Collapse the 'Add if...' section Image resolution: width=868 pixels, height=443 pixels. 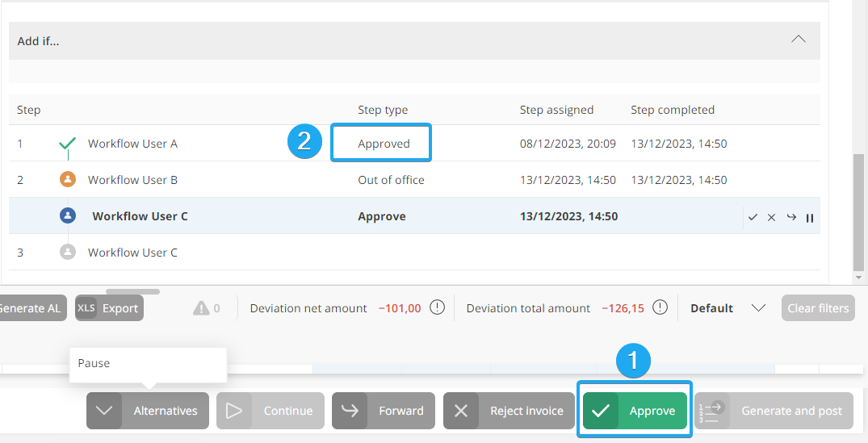point(798,40)
